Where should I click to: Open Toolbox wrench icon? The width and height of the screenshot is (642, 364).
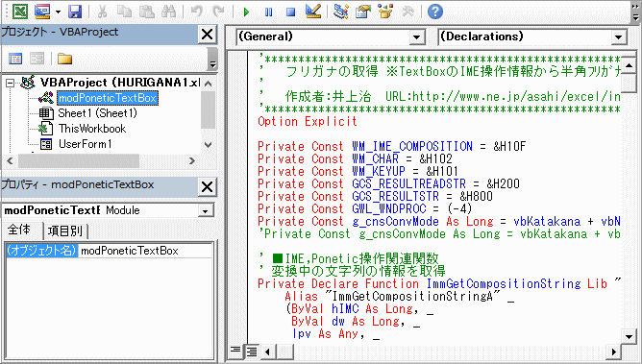coord(407,11)
